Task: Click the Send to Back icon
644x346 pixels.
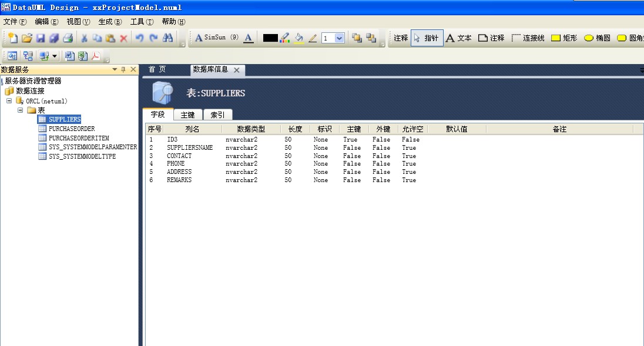Action: (371, 38)
